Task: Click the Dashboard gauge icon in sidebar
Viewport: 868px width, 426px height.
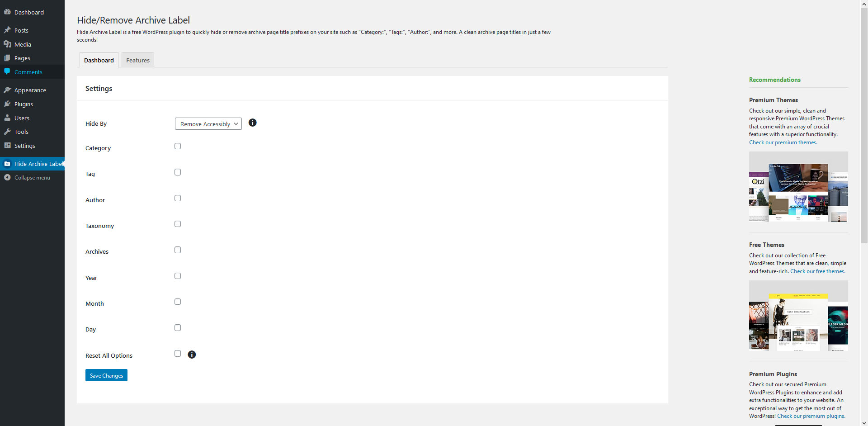Action: 7,12
